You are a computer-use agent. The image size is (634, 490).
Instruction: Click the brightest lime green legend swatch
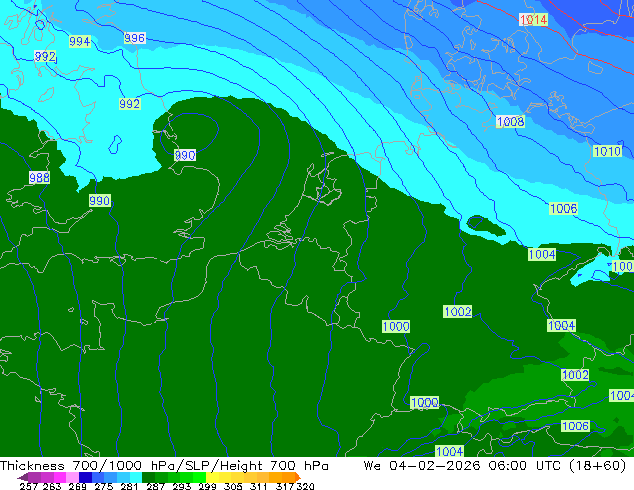tap(200, 477)
